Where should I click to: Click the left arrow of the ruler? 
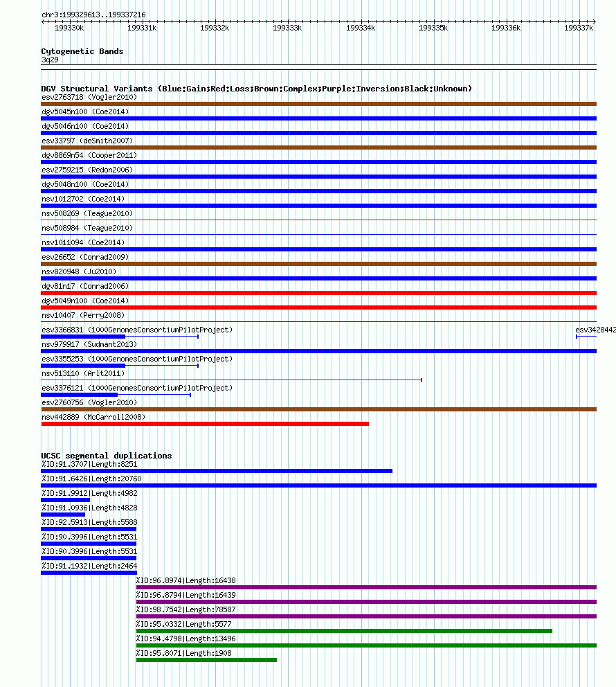tap(44, 21)
